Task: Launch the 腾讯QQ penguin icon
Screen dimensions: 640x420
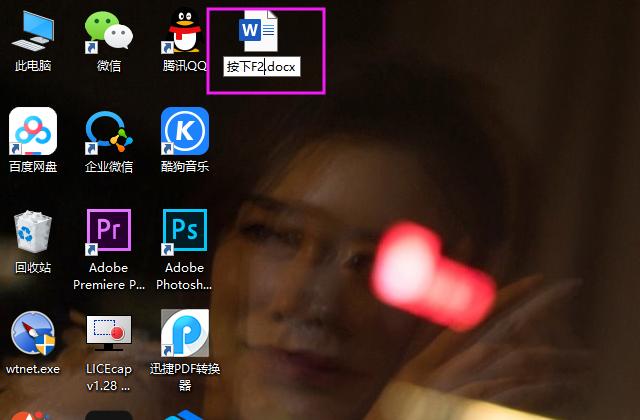Action: pyautogui.click(x=184, y=31)
